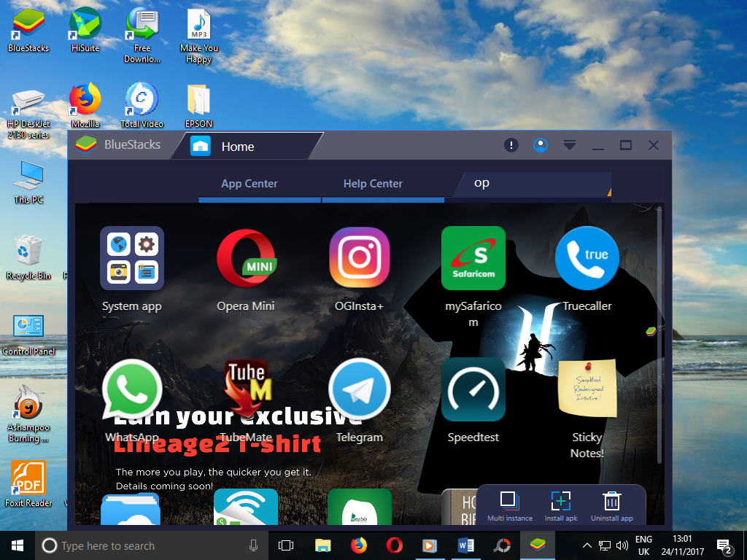The height and width of the screenshot is (560, 747).
Task: Open Task View from the taskbar
Action: pos(286,545)
